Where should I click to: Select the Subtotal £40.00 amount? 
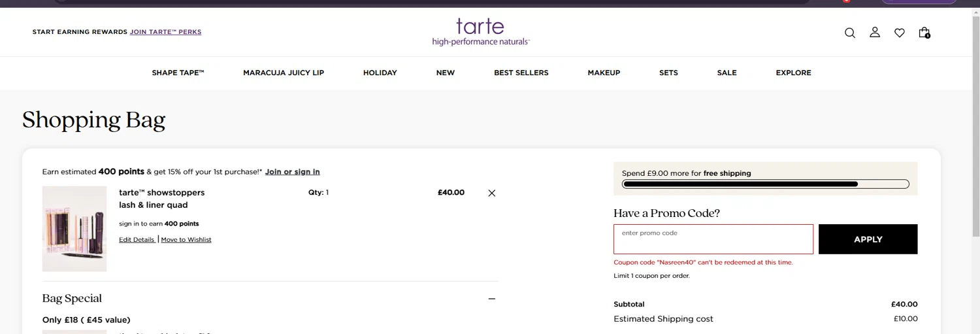point(904,305)
